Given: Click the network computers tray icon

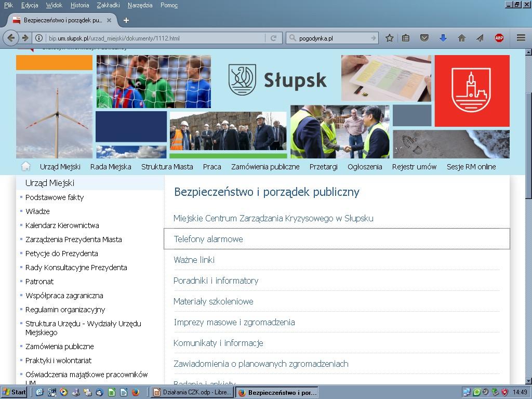Looking at the screenshot, I should [467, 393].
